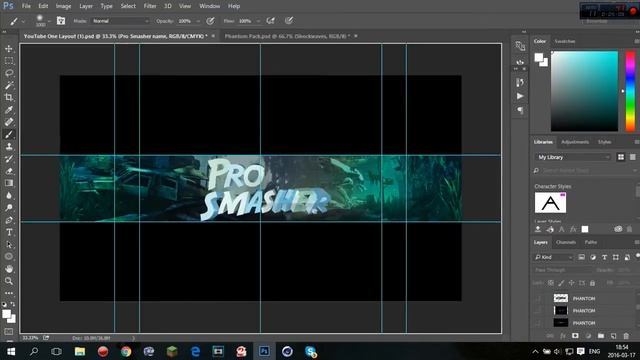Select the Lasso tool
640x360 pixels.
coord(9,73)
